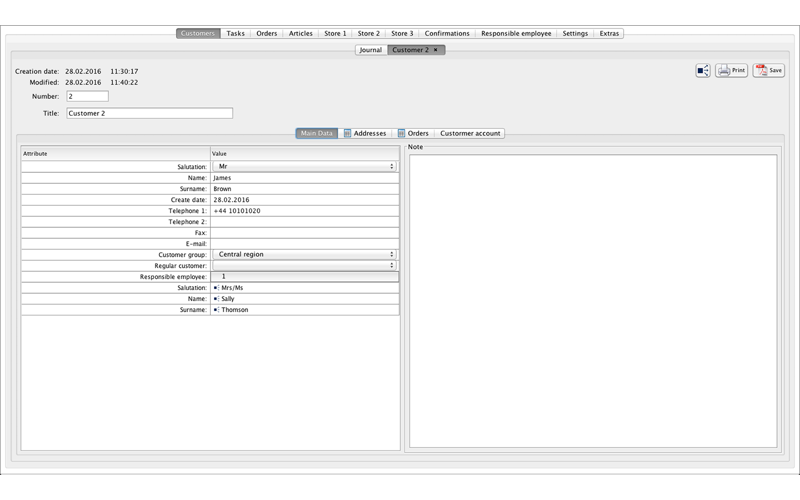Switch to the Customers main tab
The image size is (800, 500).
click(198, 33)
